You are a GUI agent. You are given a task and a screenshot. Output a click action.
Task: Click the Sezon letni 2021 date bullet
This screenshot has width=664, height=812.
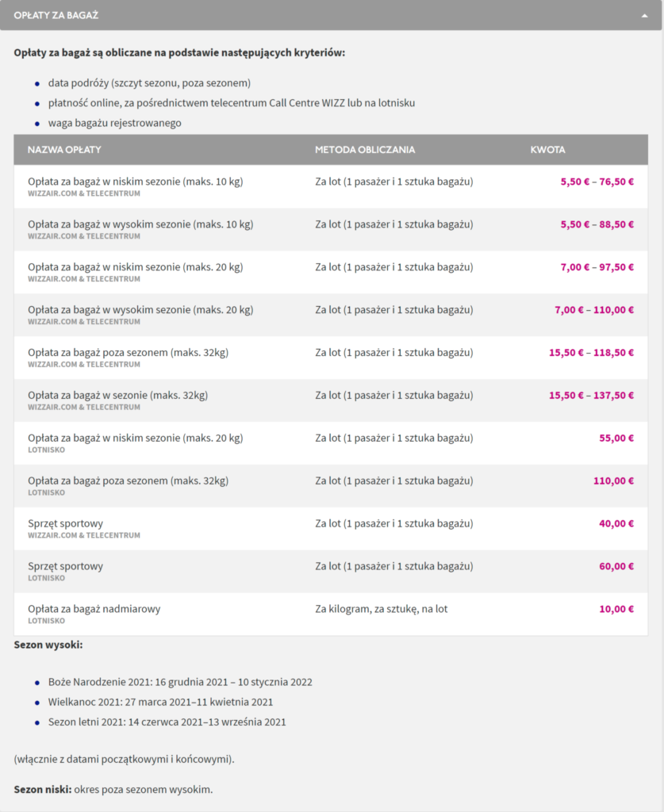pyautogui.click(x=167, y=722)
